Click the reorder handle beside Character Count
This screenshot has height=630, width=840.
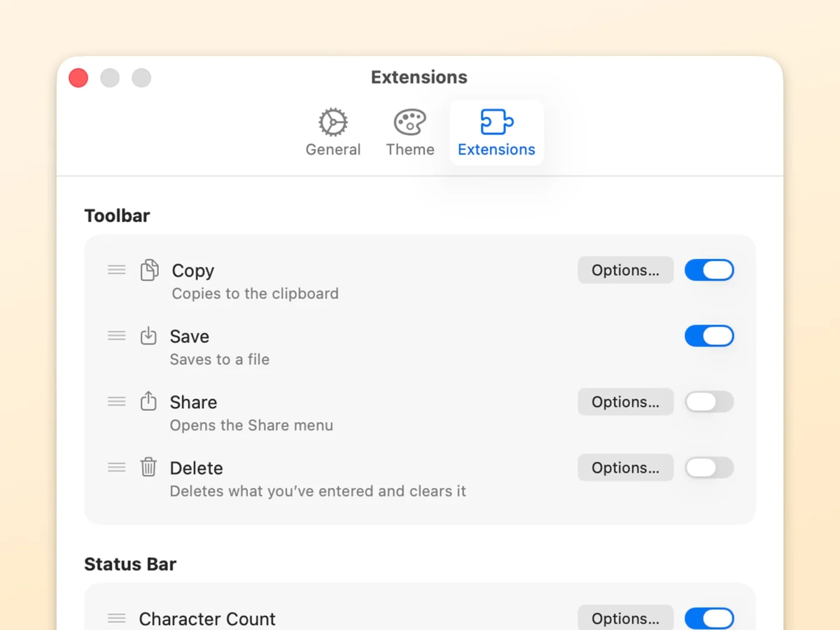tap(117, 618)
